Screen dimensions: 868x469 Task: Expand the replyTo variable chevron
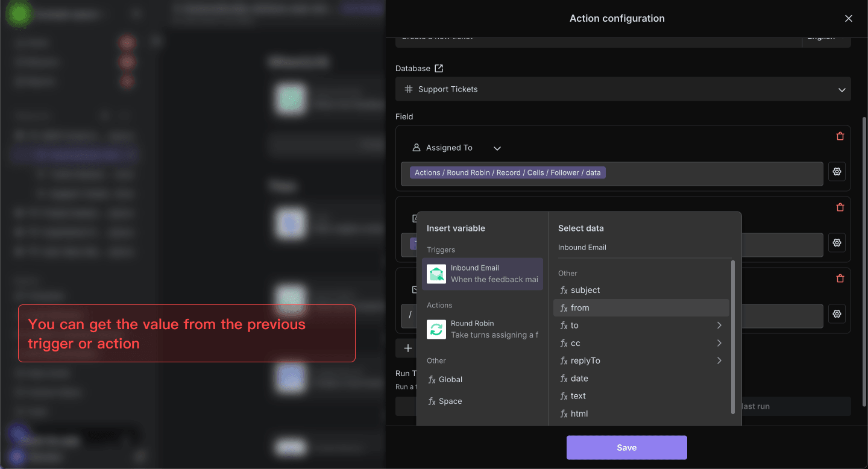(719, 361)
